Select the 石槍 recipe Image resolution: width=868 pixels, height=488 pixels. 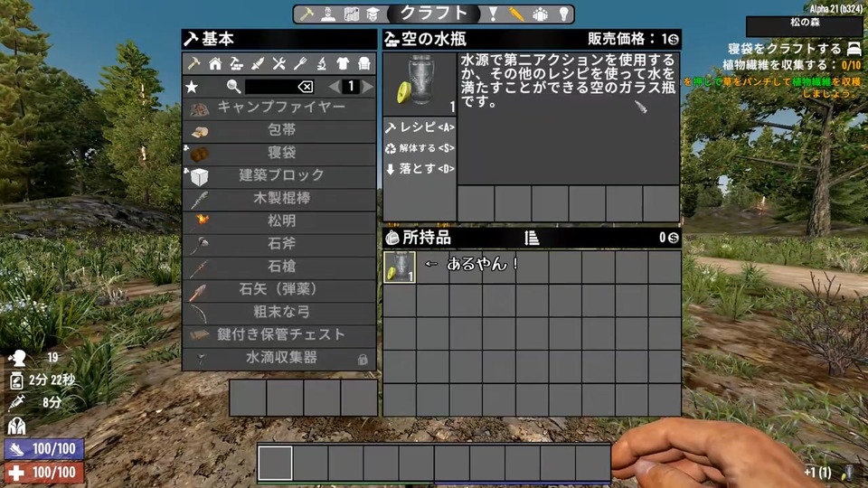click(x=279, y=267)
